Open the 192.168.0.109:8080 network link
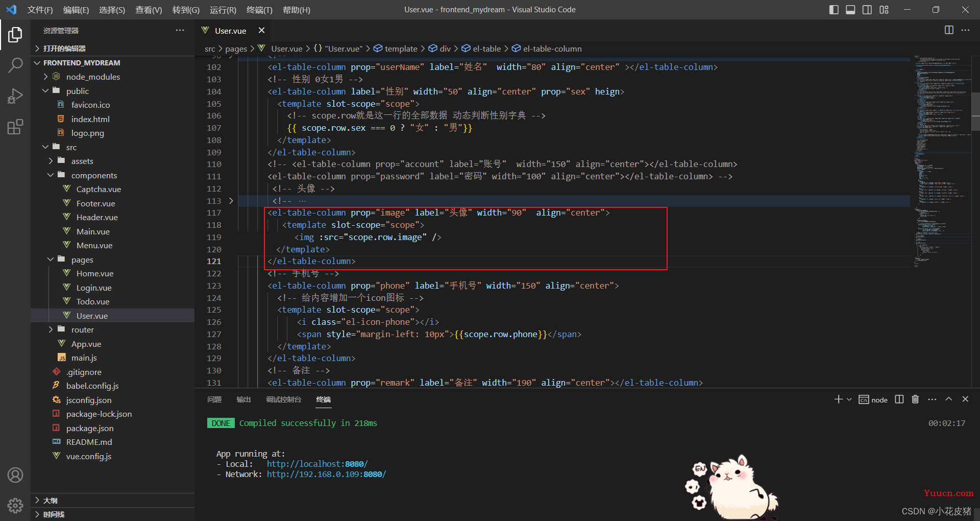This screenshot has width=980, height=521. pos(326,474)
